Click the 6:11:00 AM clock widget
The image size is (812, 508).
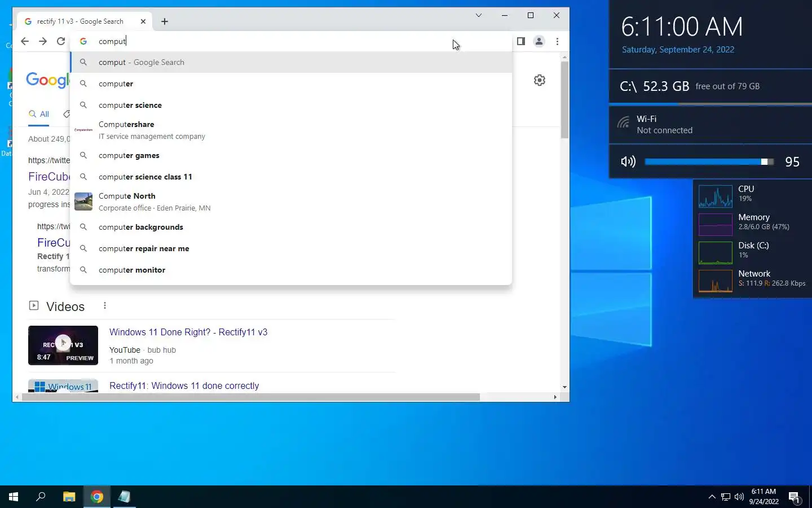[x=682, y=27]
